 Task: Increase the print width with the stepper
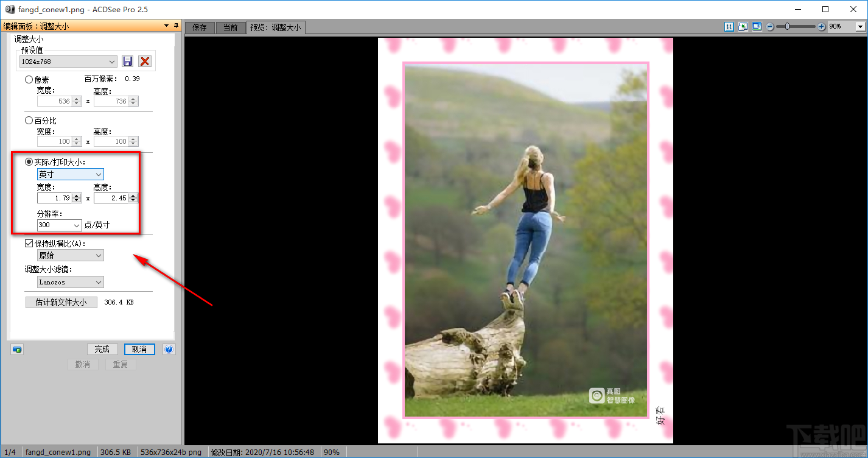(x=77, y=196)
